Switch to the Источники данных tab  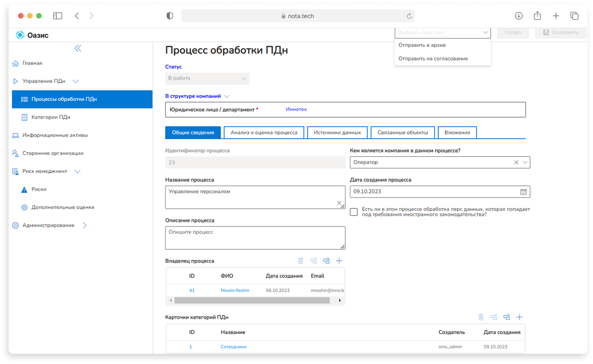coord(337,133)
